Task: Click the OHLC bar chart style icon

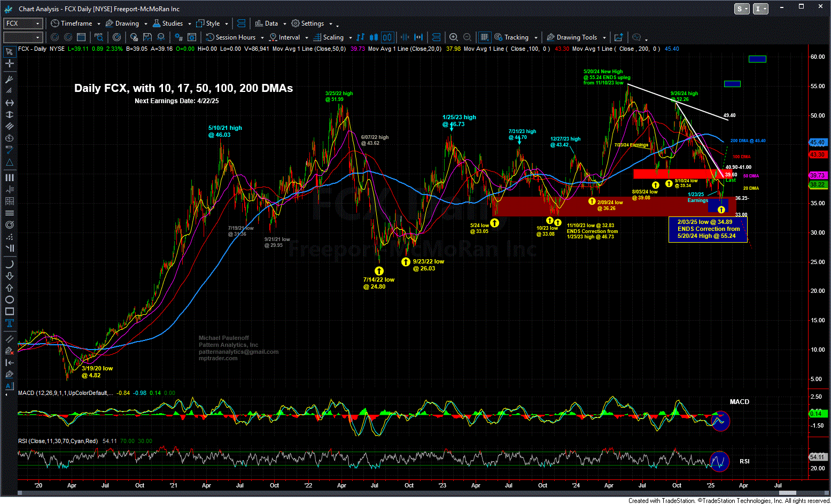Action: 361,37
